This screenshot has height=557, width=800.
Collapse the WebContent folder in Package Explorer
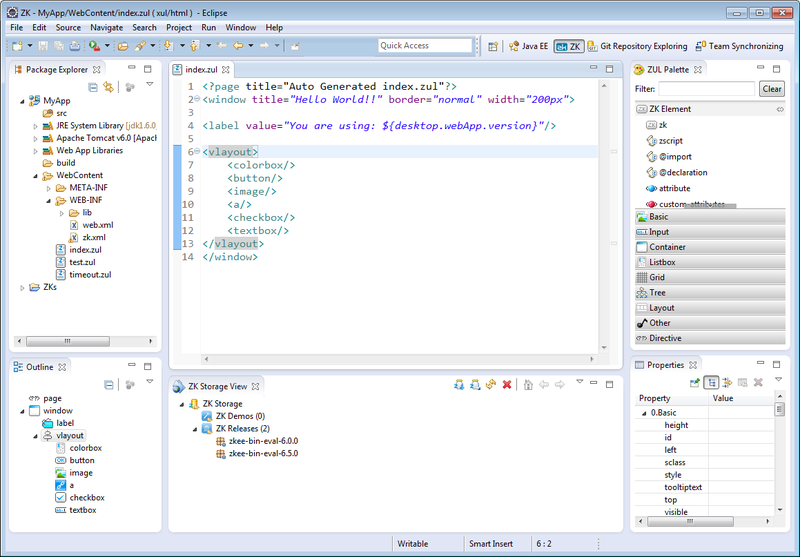pos(35,176)
